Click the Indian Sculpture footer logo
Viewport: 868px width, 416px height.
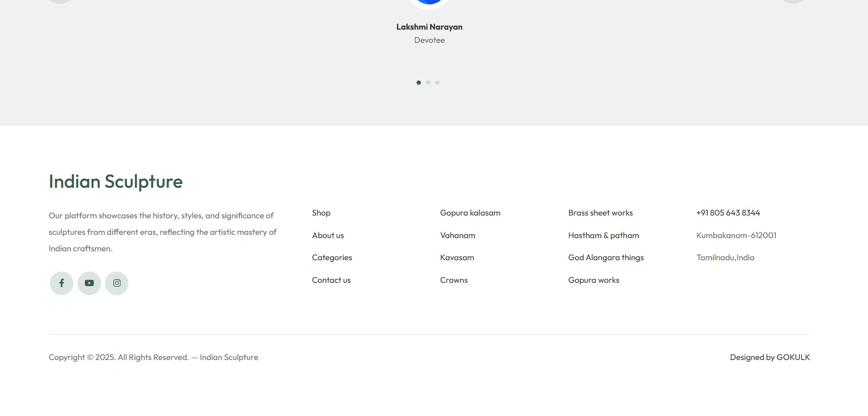[x=116, y=182]
